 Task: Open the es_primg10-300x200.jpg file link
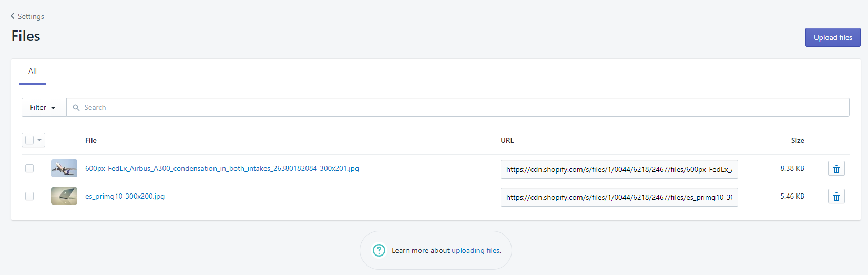tap(125, 196)
